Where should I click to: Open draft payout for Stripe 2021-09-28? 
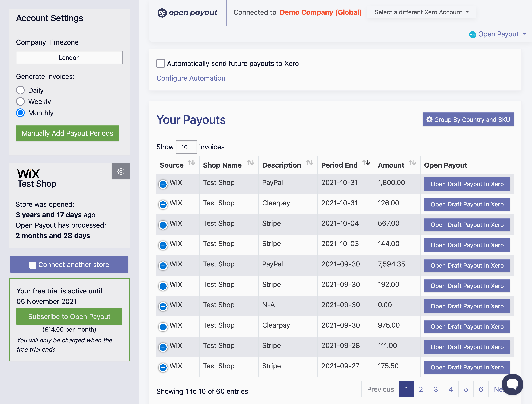click(x=467, y=347)
